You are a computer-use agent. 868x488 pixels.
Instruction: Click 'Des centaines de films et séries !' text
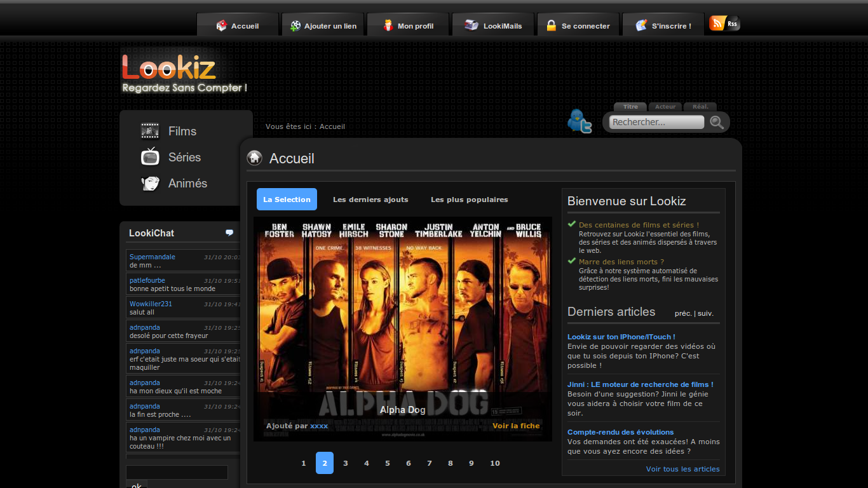[x=639, y=225]
